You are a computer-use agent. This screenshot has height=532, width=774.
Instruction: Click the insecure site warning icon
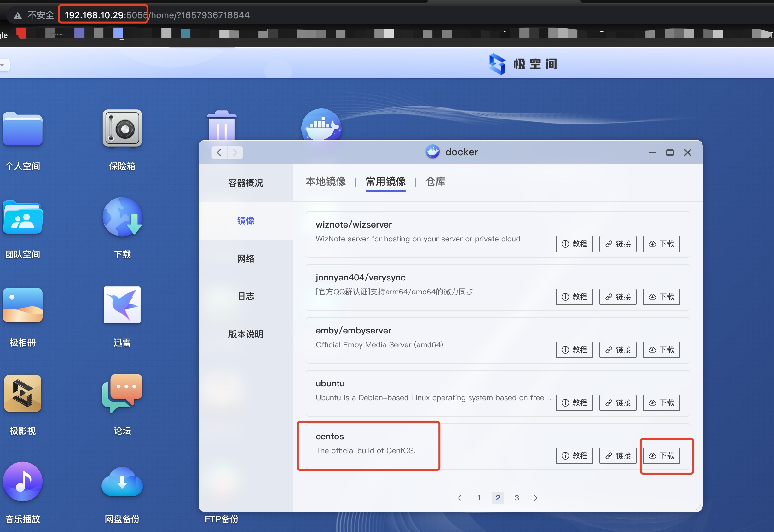18,15
